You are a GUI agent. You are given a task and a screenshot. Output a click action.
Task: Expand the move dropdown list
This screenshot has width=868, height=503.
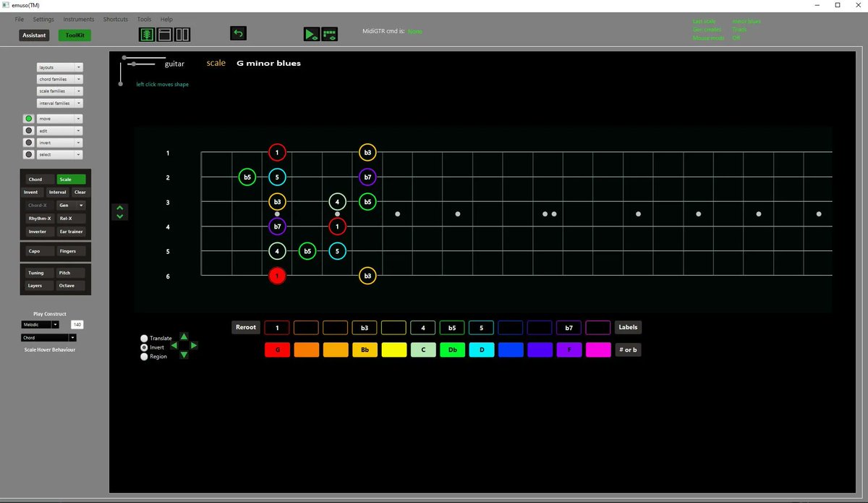point(60,119)
